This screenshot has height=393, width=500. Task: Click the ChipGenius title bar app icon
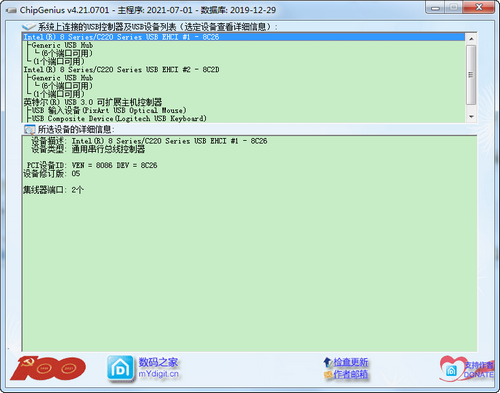11,10
